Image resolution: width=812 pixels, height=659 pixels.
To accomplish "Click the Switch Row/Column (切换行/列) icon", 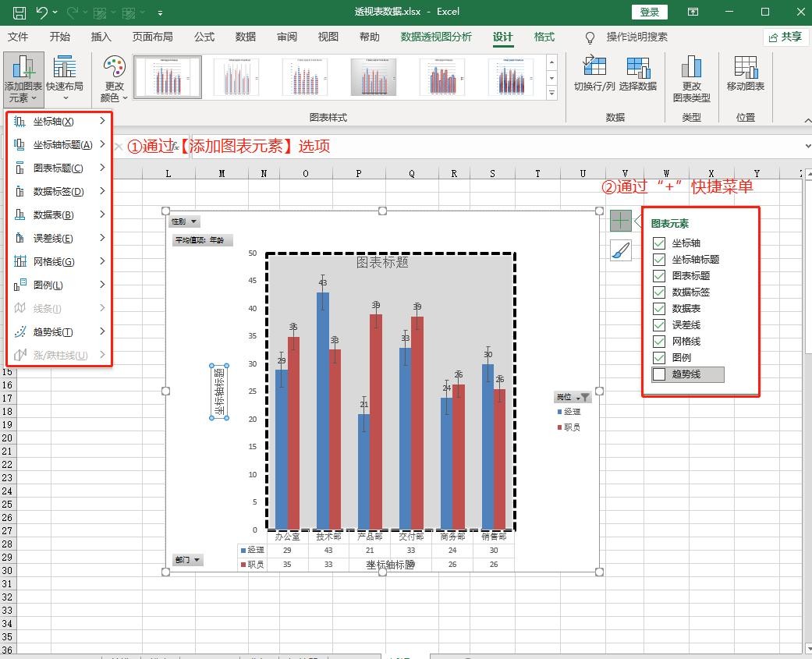I will click(594, 69).
